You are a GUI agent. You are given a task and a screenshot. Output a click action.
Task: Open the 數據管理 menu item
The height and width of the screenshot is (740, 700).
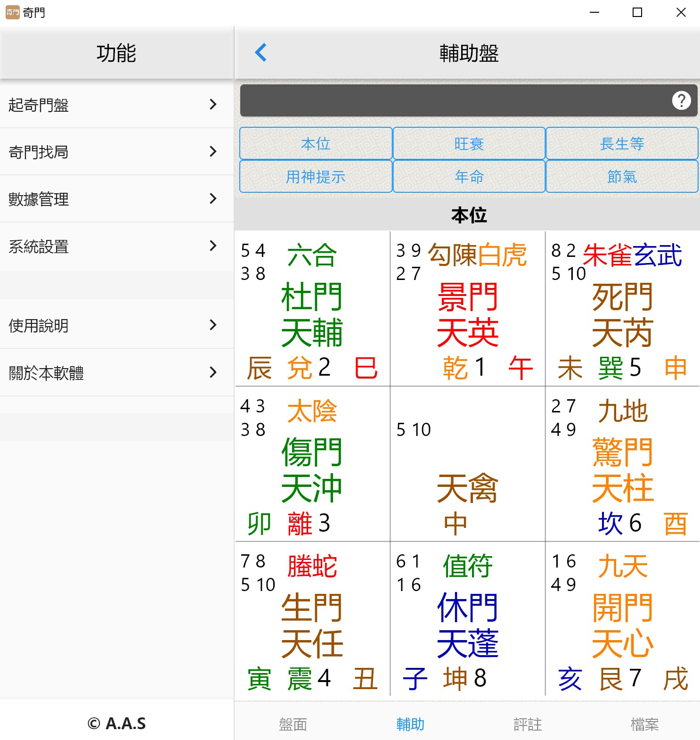(117, 198)
